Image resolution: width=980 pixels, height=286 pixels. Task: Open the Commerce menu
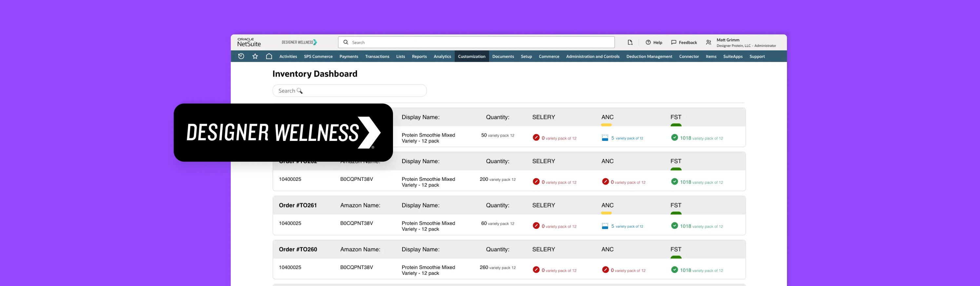pyautogui.click(x=549, y=56)
